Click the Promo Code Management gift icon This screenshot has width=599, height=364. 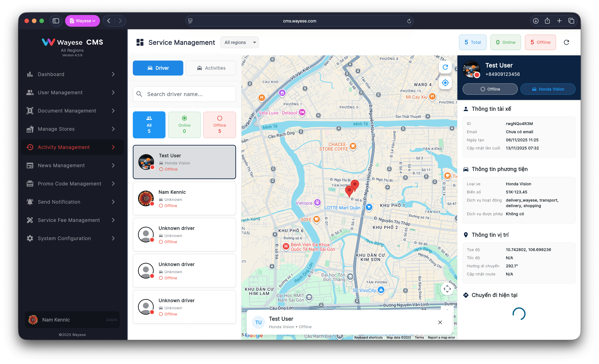point(30,184)
